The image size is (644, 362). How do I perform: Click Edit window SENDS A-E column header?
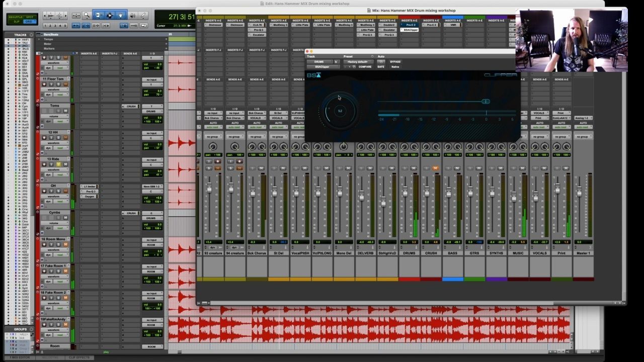130,54
